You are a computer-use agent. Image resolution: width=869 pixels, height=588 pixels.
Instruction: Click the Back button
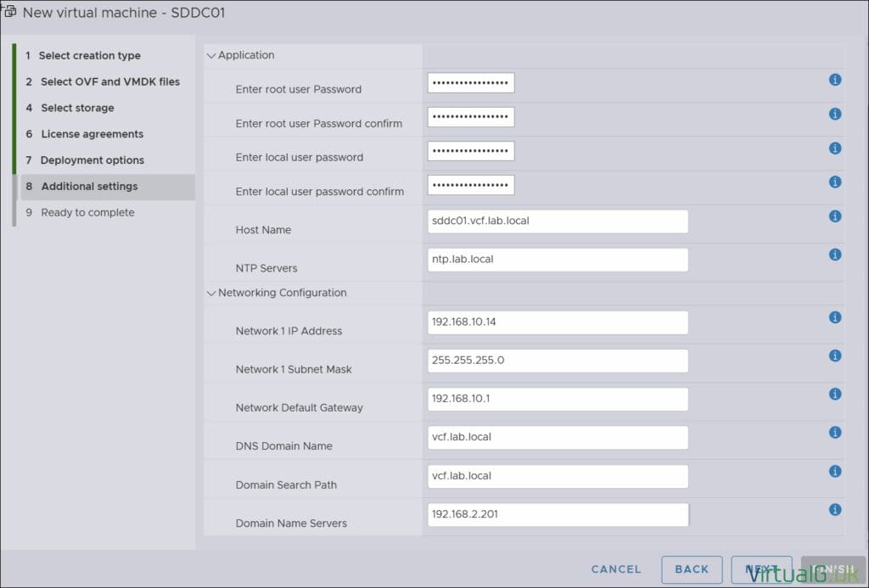[692, 569]
